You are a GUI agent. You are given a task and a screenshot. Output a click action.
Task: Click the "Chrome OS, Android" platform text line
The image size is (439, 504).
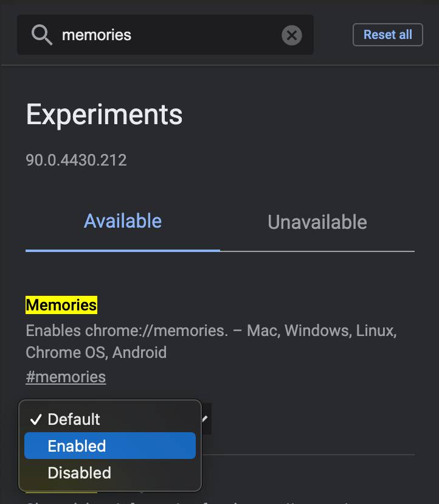click(x=96, y=352)
